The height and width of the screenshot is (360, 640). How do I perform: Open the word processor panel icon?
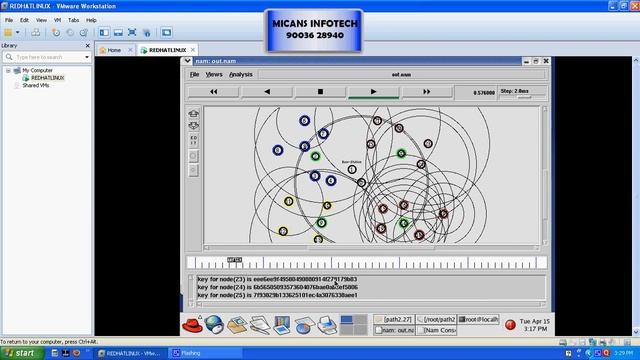coord(260,325)
